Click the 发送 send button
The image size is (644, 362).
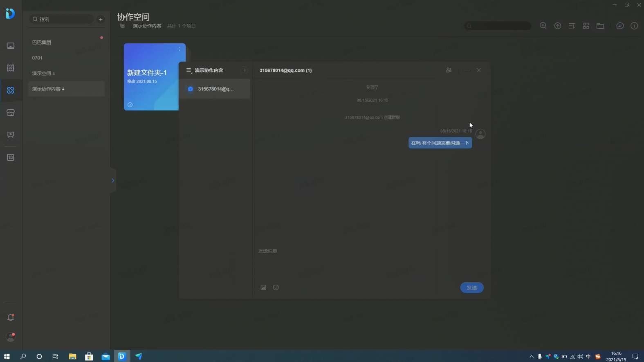coord(472,288)
